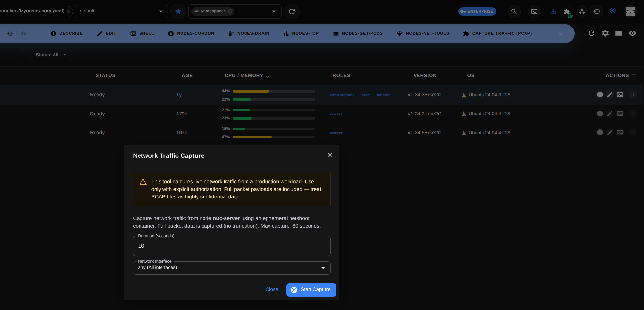This screenshot has width=644, height=310.
Task: Open the plugins puzzle icon
Action: point(567,11)
